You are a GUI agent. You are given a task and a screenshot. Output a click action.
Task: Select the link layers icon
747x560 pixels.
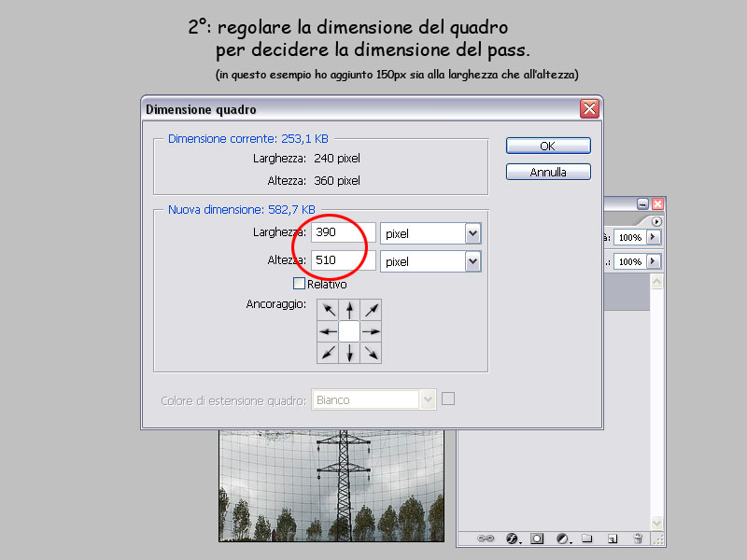(x=486, y=539)
